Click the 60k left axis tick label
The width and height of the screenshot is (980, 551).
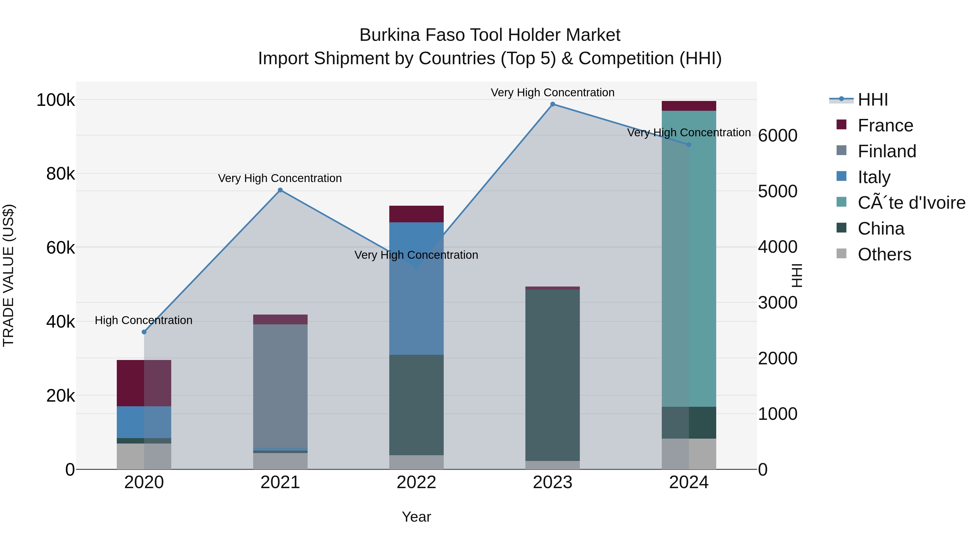(x=60, y=248)
